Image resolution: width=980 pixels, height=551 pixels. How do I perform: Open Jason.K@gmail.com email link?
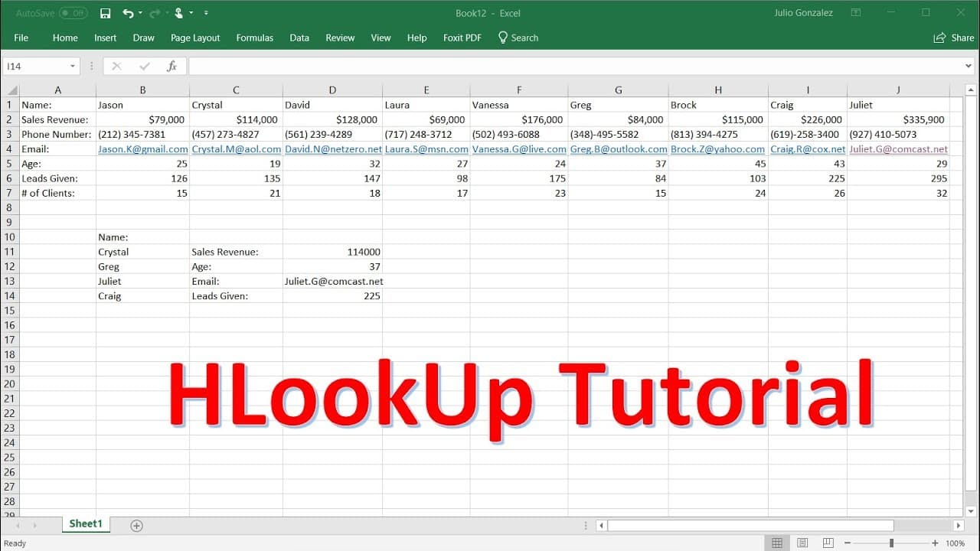142,149
